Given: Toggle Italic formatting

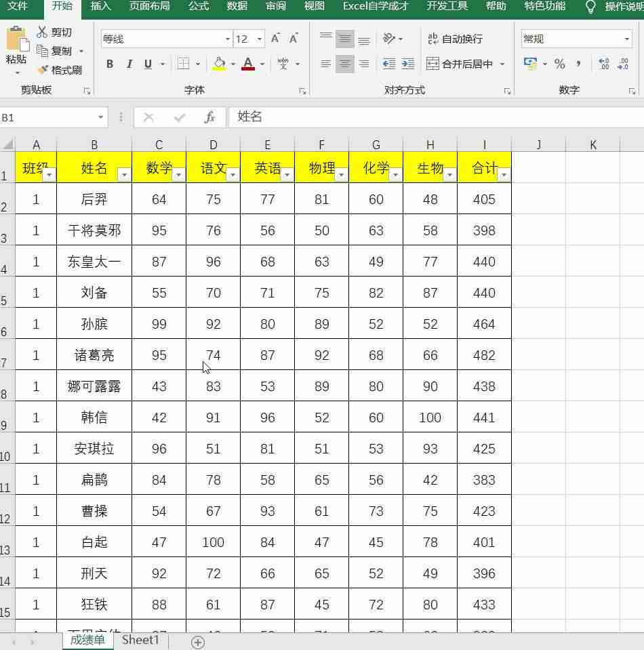Looking at the screenshot, I should 129,64.
